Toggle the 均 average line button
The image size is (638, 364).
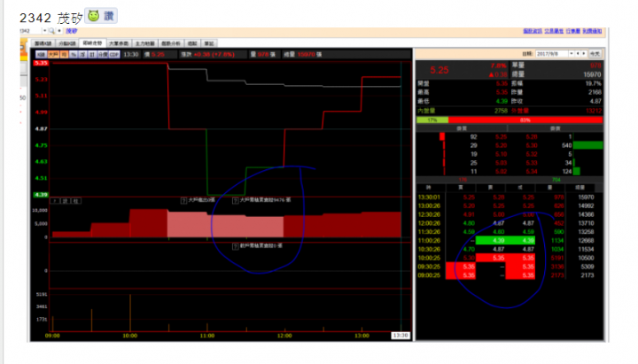[65, 54]
